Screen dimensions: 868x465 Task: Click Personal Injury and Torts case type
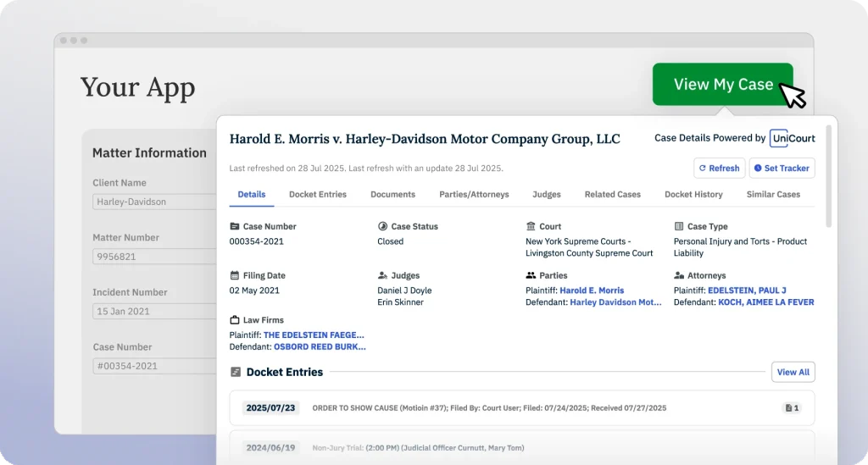(x=740, y=247)
